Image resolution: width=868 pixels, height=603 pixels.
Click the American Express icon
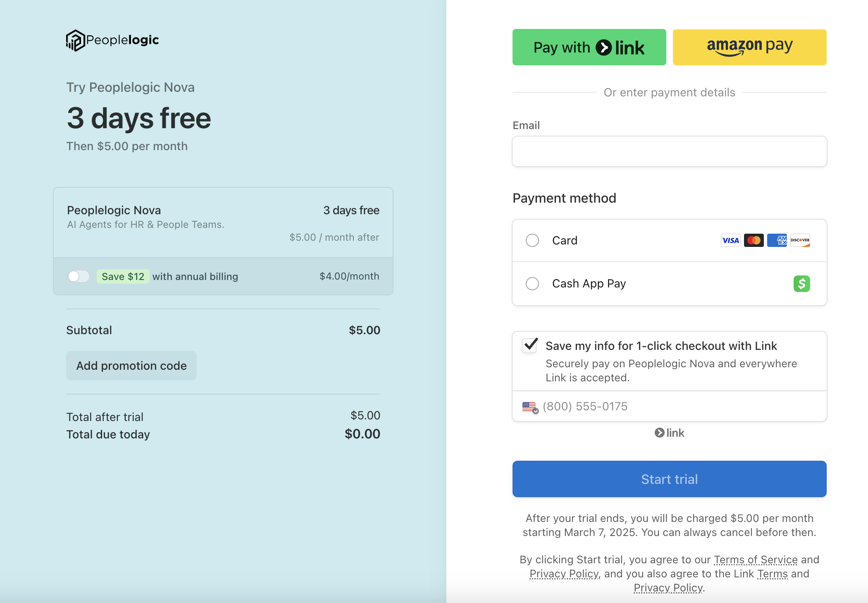tap(777, 240)
